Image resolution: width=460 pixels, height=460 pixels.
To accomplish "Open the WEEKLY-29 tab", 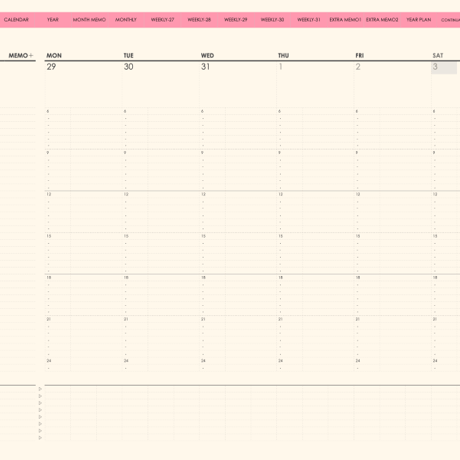I will [236, 20].
